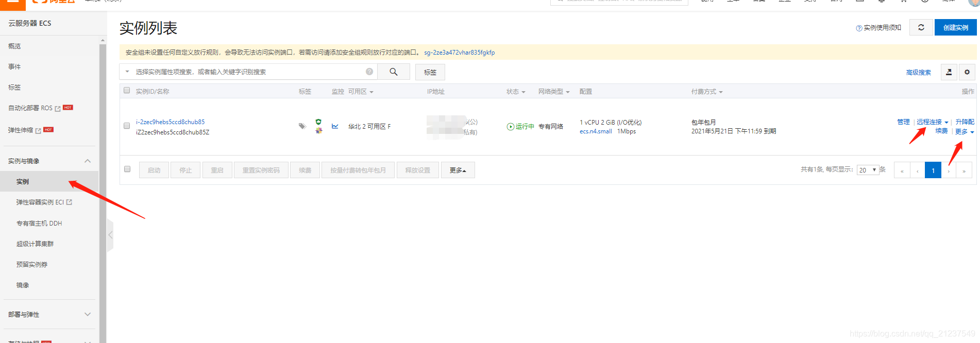Screen dimensions: 980x343
Task: Click the 释放设置 batch button
Action: pyautogui.click(x=418, y=170)
